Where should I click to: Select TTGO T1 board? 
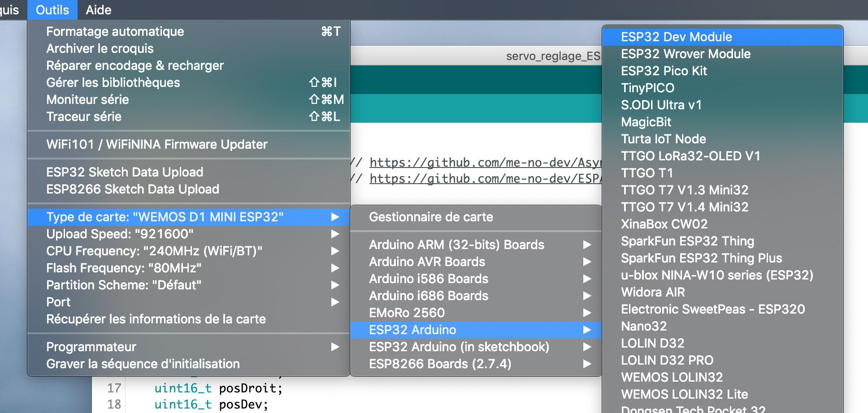pos(723,173)
